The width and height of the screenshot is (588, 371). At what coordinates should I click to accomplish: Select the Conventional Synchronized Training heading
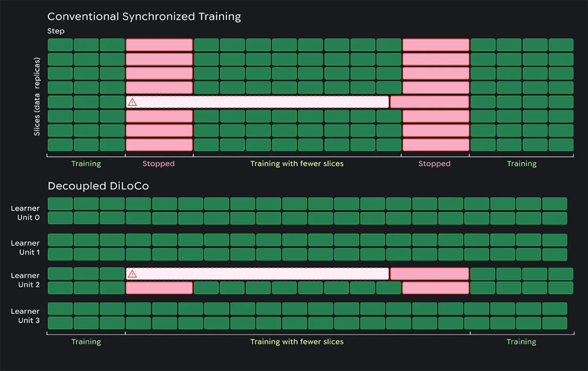coord(144,16)
